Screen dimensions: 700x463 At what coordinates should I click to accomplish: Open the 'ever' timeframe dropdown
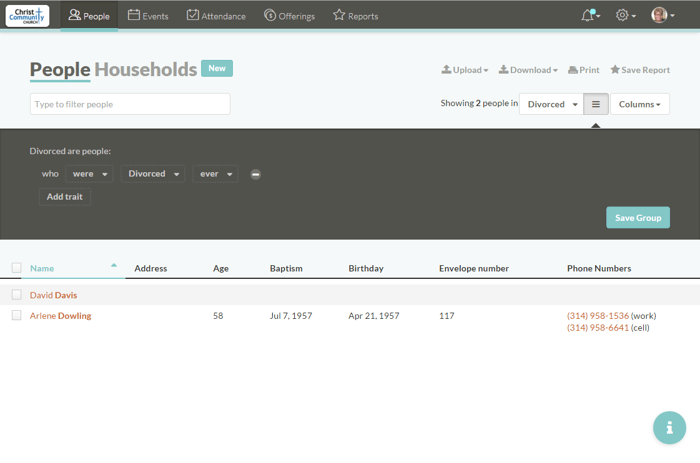(215, 174)
